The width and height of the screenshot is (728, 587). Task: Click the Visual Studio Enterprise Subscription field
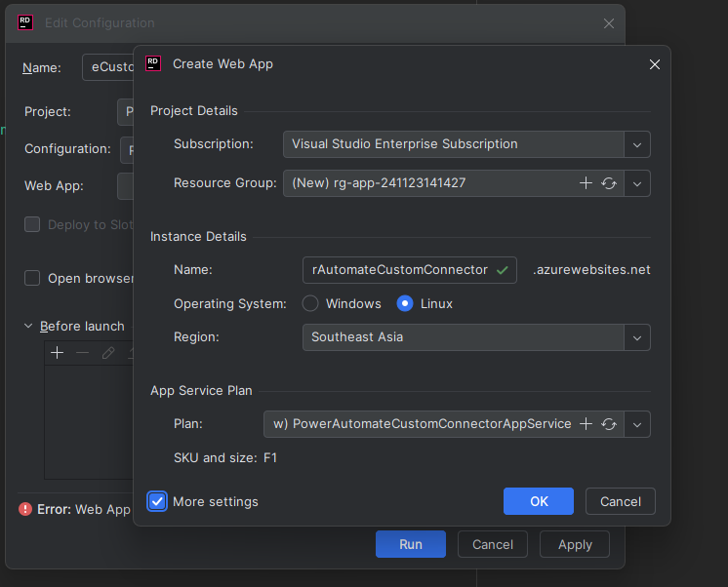point(453,144)
